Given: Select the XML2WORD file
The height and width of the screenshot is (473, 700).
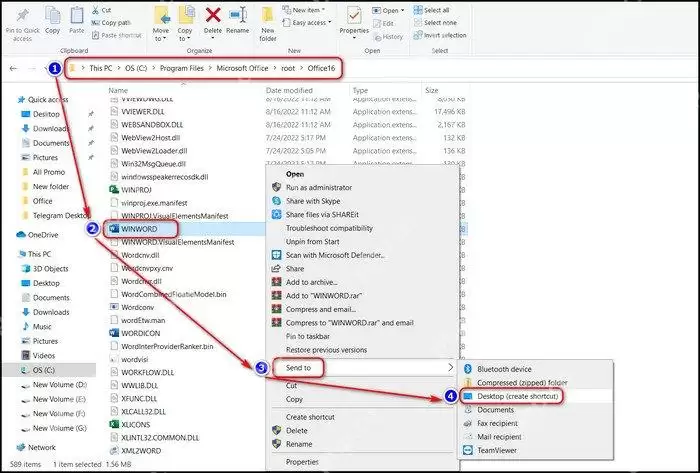Looking at the screenshot, I should pos(135,451).
